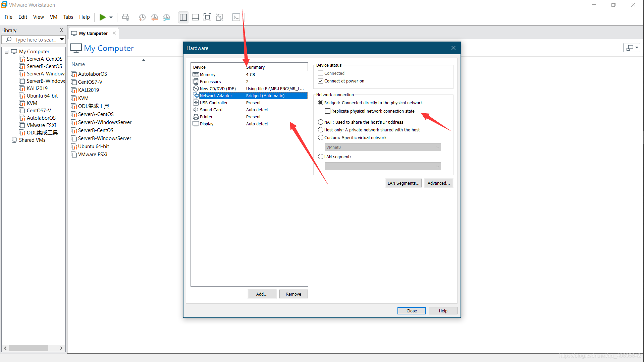This screenshot has width=644, height=362.
Task: Open the library search dropdown arrow
Action: click(62, 40)
